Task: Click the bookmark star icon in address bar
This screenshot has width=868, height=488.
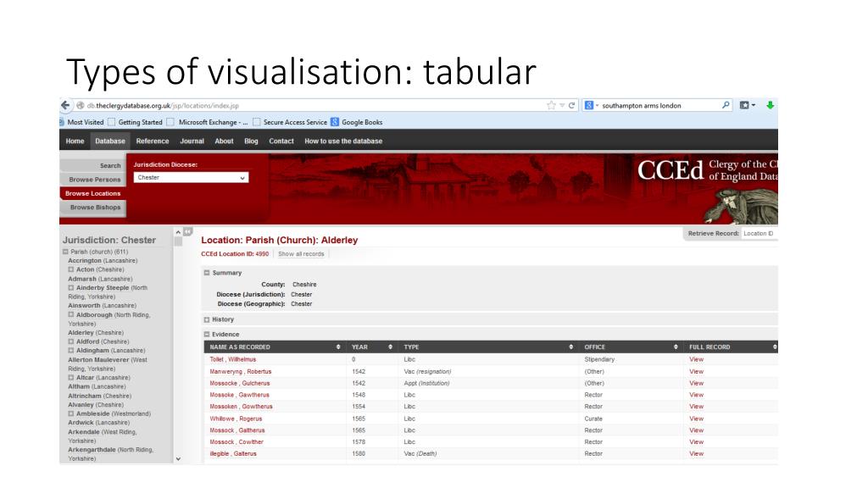Action: pyautogui.click(x=551, y=105)
